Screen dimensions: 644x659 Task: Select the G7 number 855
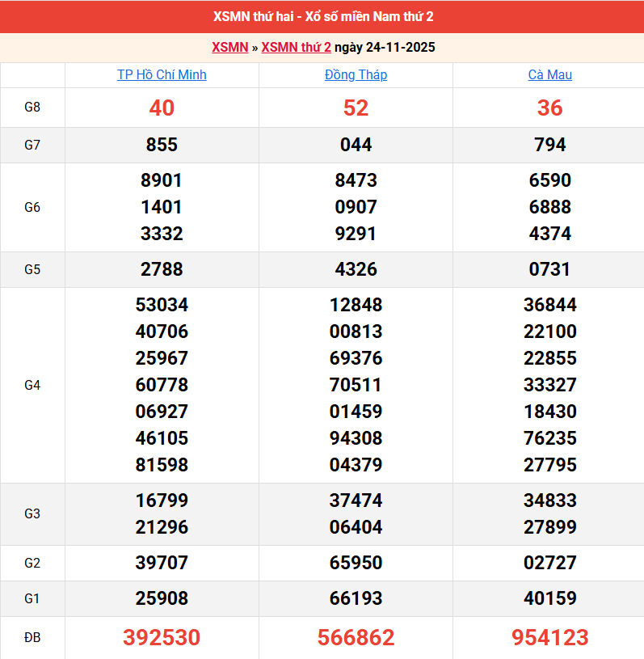(x=162, y=145)
